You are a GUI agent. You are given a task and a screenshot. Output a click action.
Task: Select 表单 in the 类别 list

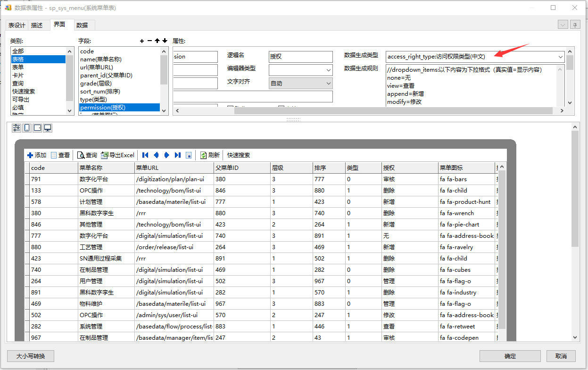point(38,67)
